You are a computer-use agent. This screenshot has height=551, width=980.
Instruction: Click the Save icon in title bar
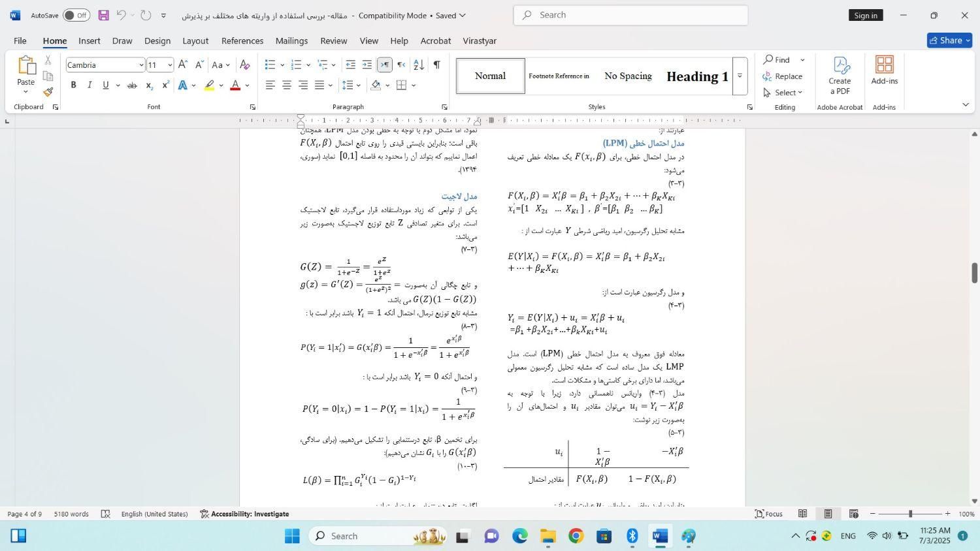pos(103,15)
